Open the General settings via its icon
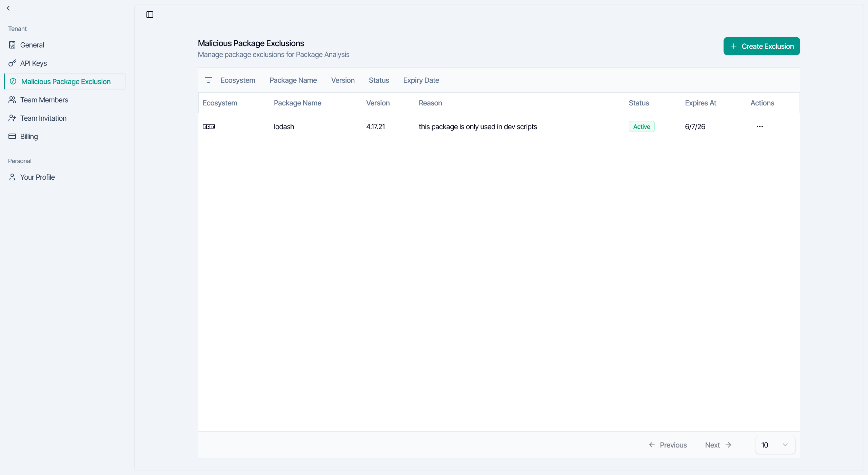This screenshot has width=868, height=475. tap(12, 45)
